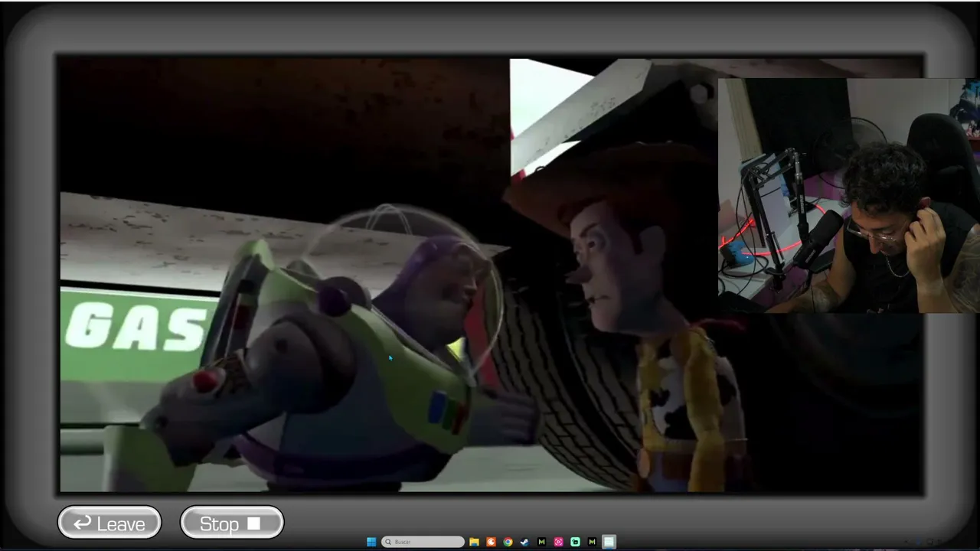Open the orange Crunchyroll taskbar icon
980x551 pixels.
[492, 542]
